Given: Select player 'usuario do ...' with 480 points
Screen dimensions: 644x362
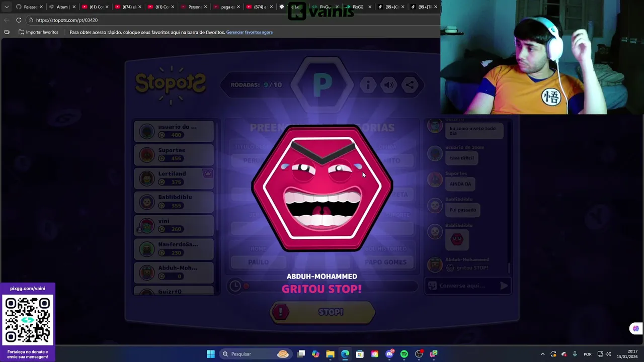Looking at the screenshot, I should [x=174, y=131].
